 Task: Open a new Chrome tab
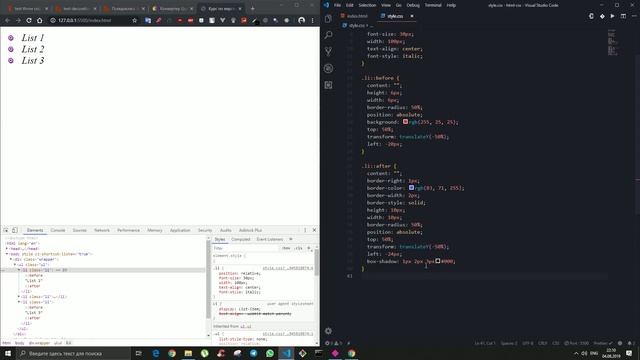coord(252,8)
